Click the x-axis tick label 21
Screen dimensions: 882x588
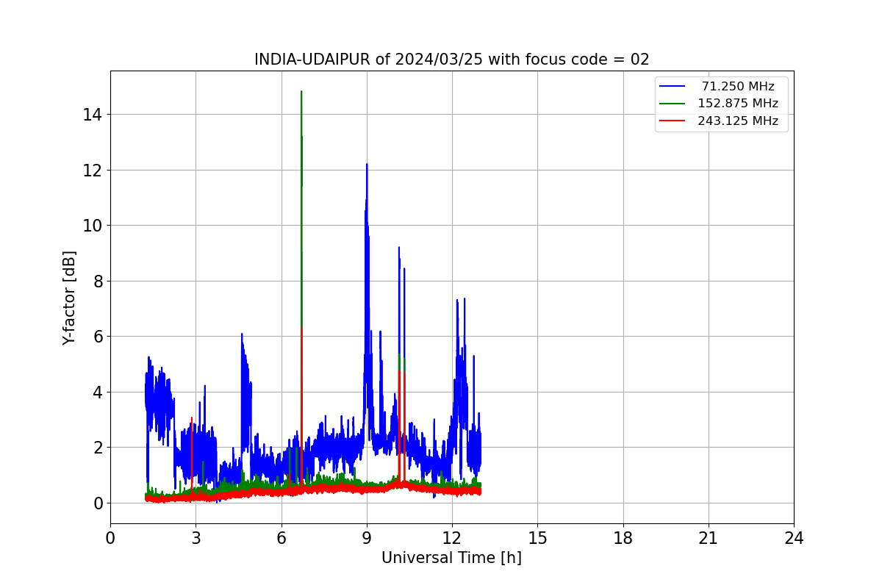(709, 538)
